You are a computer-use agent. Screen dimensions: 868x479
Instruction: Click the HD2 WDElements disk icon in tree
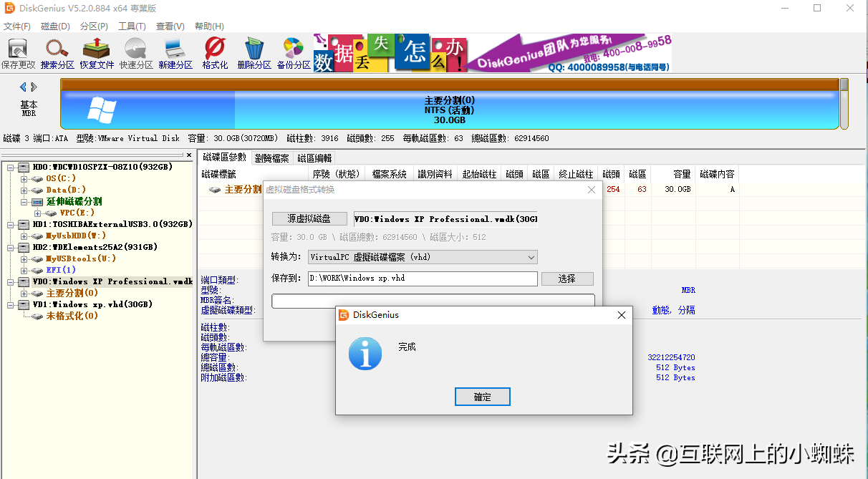point(24,247)
